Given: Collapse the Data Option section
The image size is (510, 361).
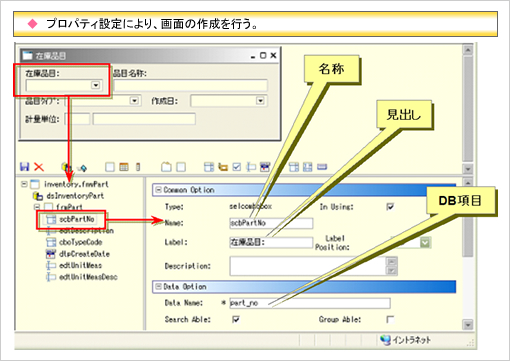Looking at the screenshot, I should click(159, 286).
